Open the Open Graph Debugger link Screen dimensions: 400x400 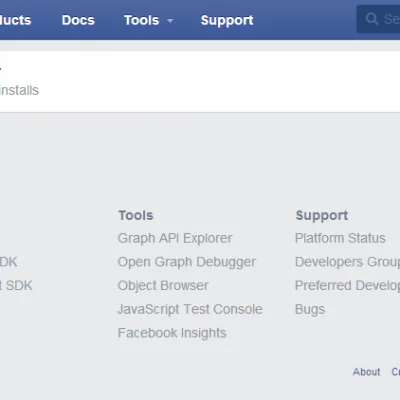[x=187, y=262]
